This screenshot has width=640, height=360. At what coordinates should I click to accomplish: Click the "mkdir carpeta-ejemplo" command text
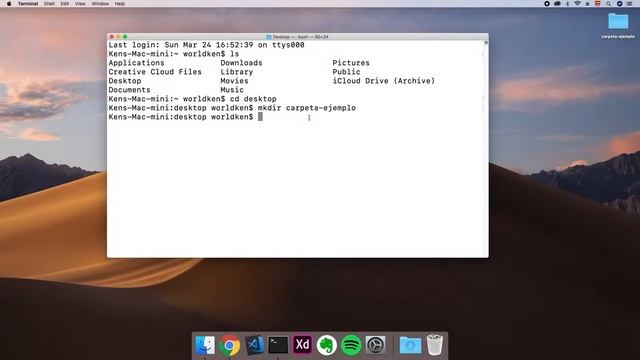point(307,108)
